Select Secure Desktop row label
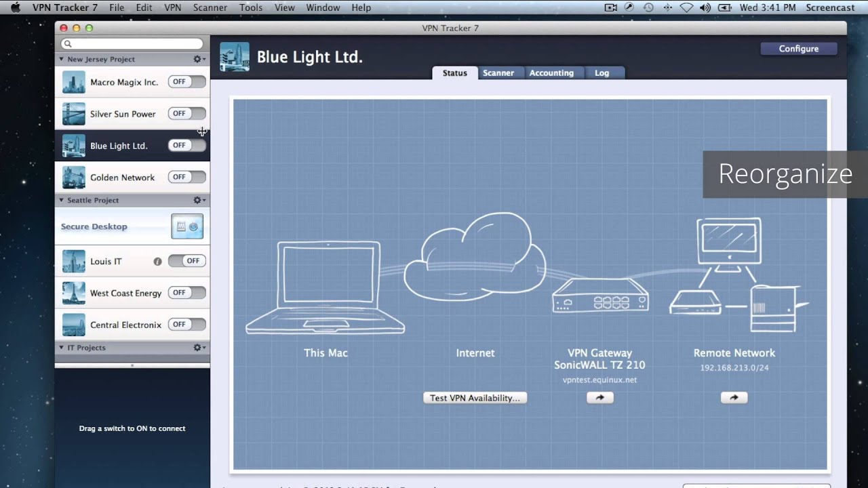This screenshot has width=868, height=488. point(94,226)
